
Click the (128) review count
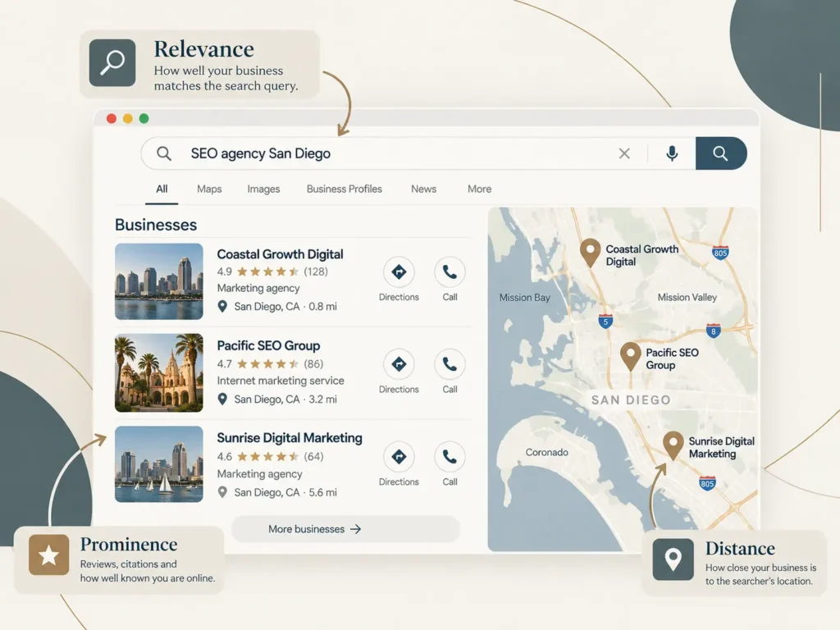pos(316,272)
